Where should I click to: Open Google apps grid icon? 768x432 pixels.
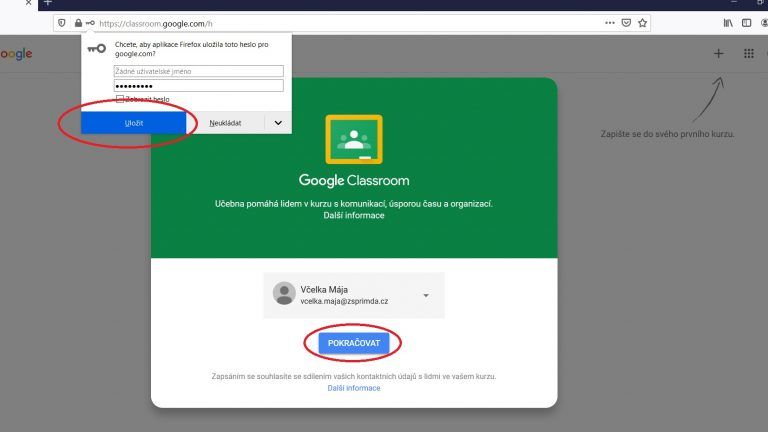coord(749,53)
